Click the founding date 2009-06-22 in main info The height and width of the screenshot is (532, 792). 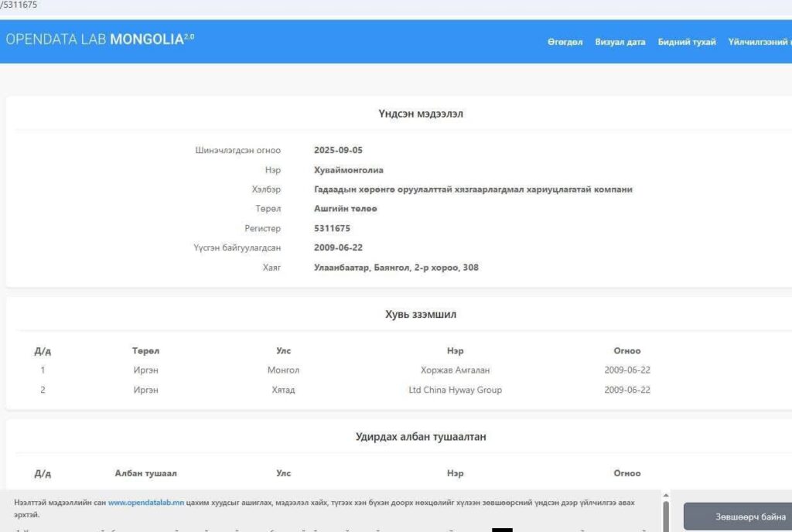pyautogui.click(x=338, y=248)
